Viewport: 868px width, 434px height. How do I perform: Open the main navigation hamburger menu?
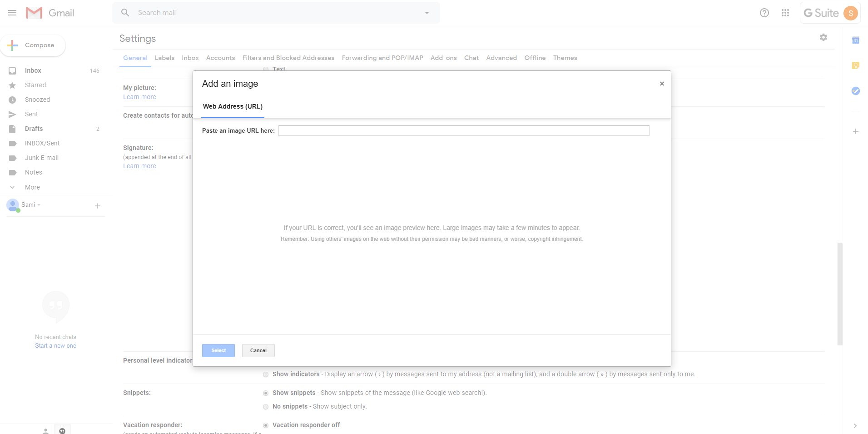[12, 13]
